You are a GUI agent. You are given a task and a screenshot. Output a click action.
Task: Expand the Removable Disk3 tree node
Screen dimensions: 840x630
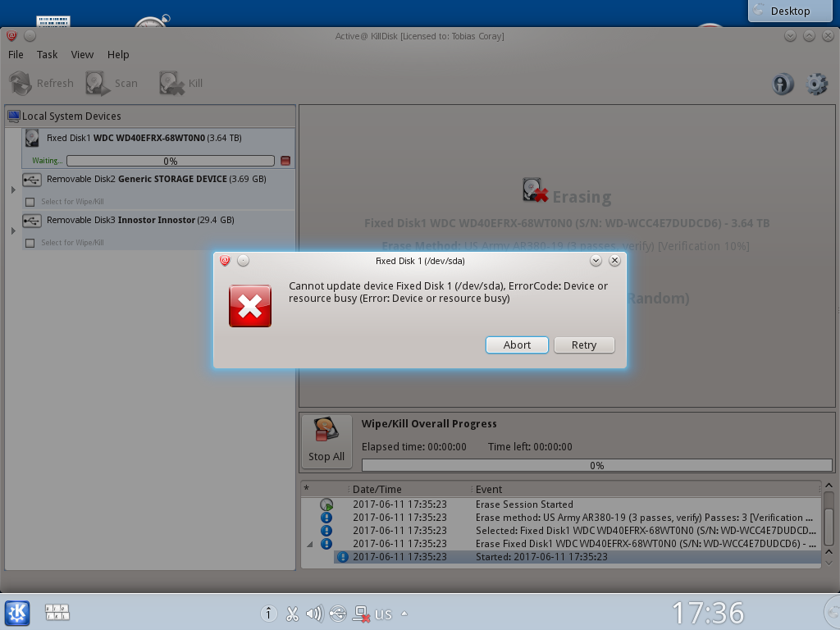tap(13, 231)
